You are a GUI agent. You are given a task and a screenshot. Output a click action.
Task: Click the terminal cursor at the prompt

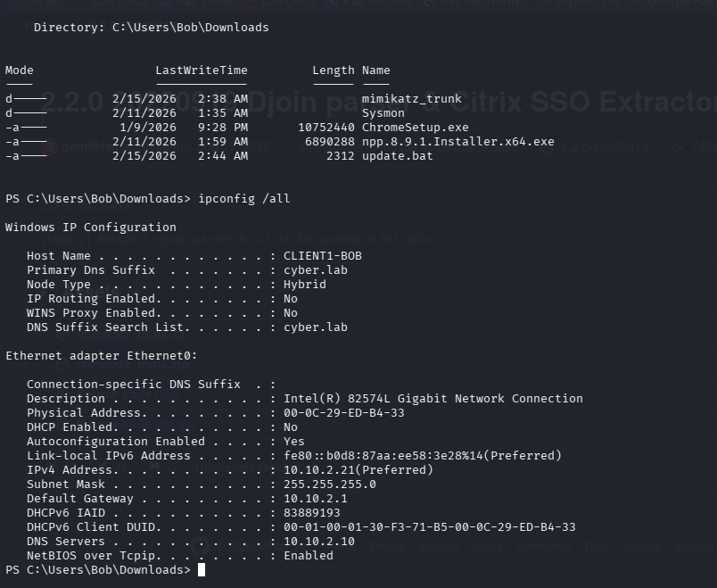pos(202,570)
